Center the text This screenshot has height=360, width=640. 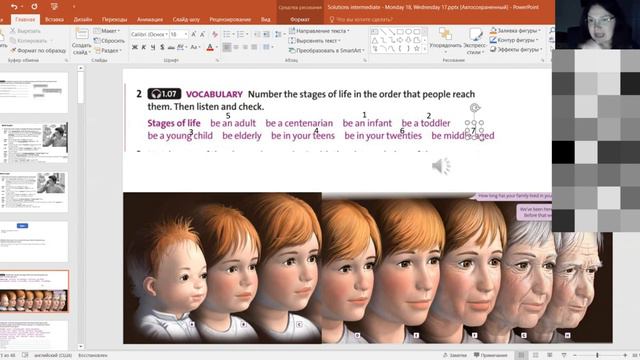(236, 47)
